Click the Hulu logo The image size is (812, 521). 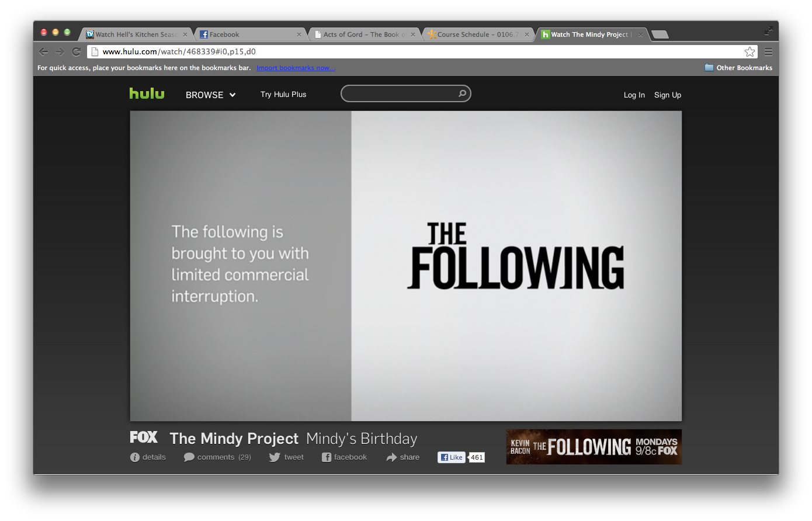click(147, 93)
